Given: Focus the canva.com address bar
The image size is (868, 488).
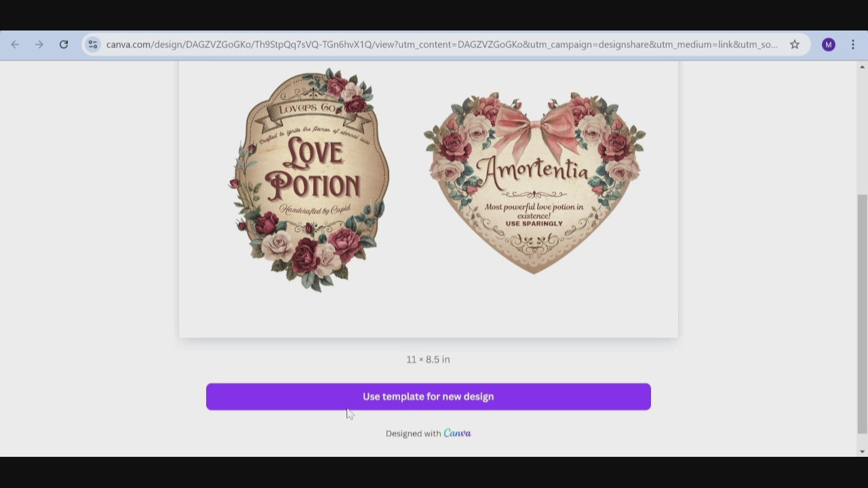Looking at the screenshot, I should [441, 45].
